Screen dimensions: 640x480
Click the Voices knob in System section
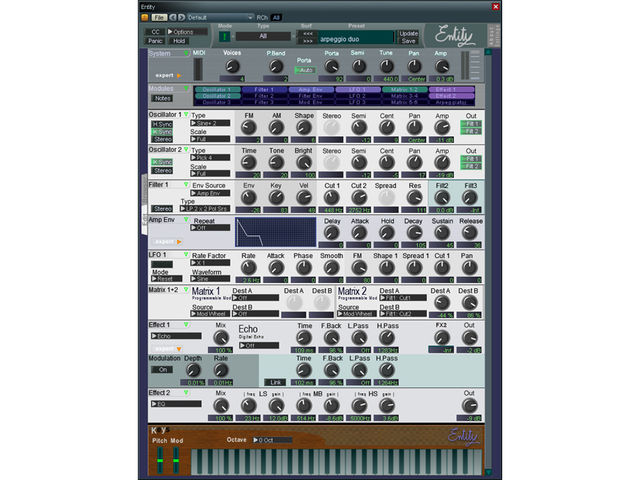pyautogui.click(x=232, y=66)
